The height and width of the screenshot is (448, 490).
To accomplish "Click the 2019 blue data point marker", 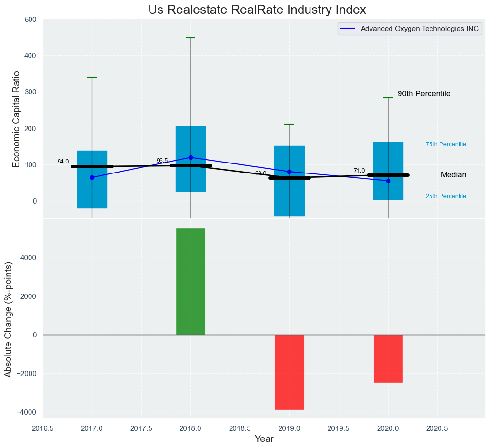I will tap(289, 172).
